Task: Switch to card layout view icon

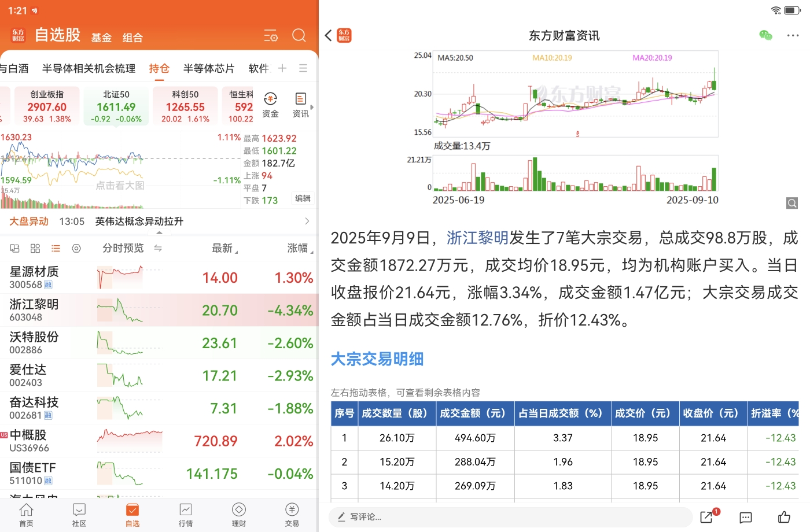Action: coord(15,248)
